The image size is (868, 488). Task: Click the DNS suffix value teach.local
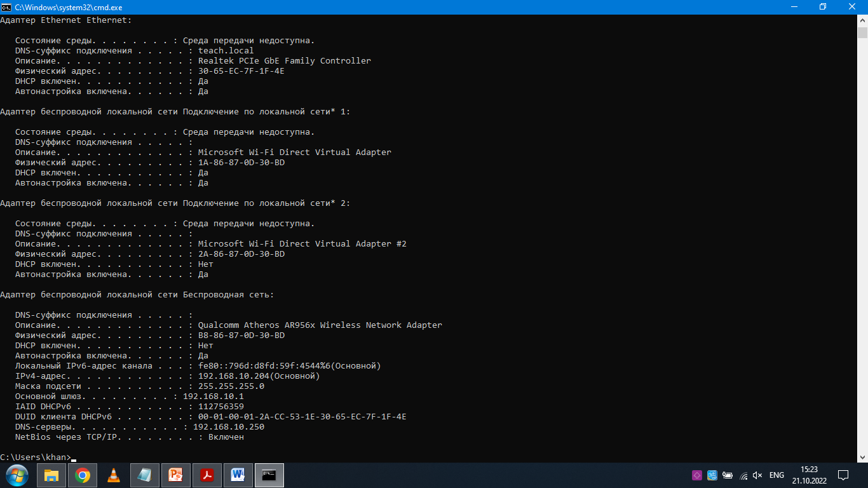pyautogui.click(x=226, y=51)
